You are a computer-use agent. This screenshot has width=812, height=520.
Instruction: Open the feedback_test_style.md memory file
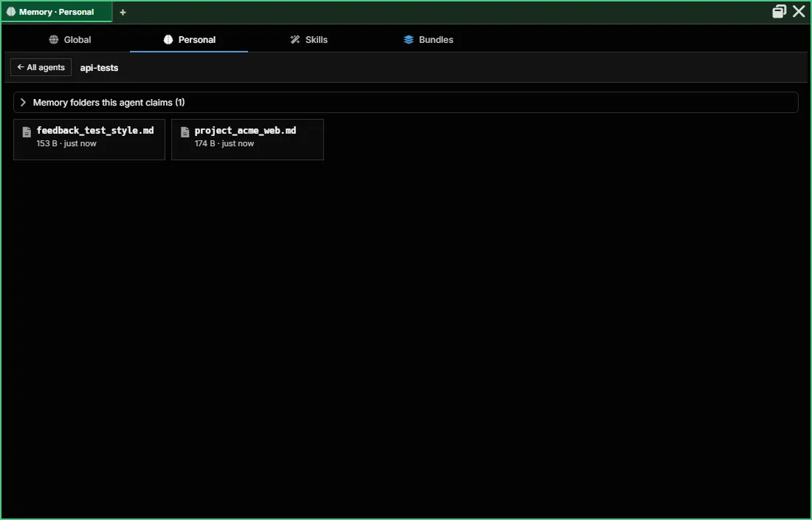click(x=89, y=140)
